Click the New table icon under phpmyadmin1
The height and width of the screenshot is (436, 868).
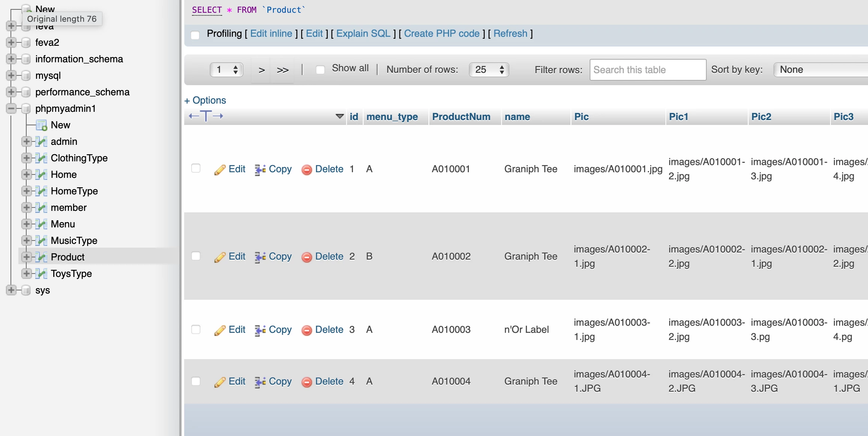click(x=41, y=125)
